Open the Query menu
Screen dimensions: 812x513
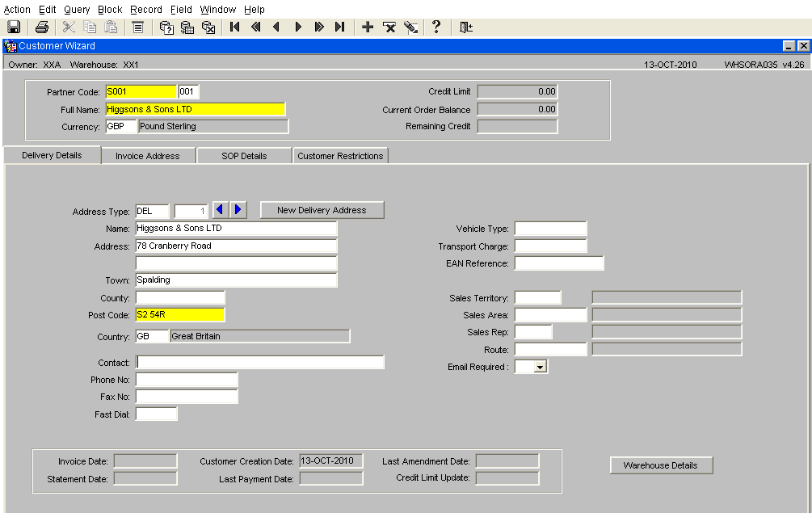click(x=77, y=10)
